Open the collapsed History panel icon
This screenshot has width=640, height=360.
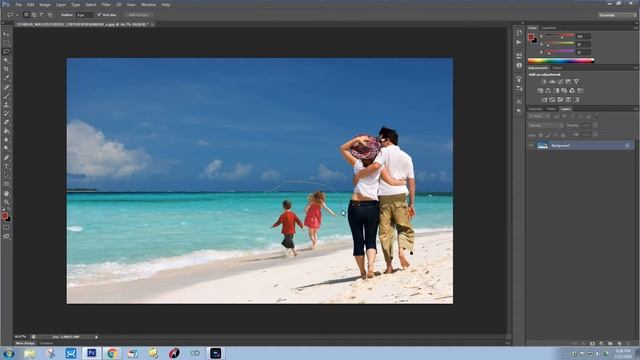[519, 33]
